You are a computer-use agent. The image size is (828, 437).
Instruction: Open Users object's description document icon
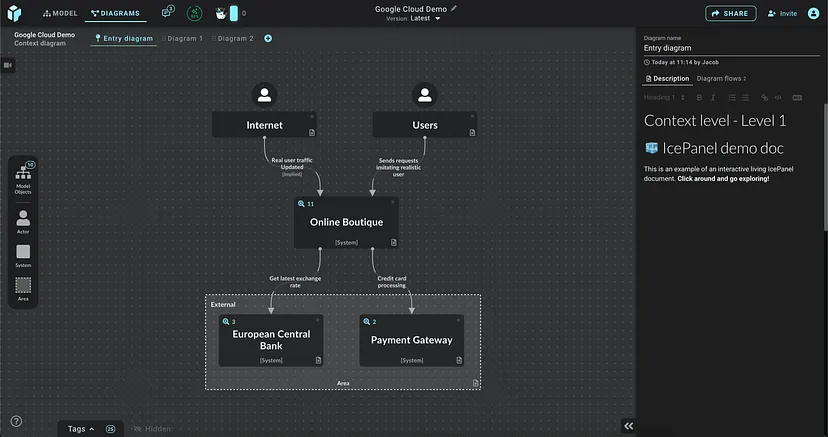point(472,132)
